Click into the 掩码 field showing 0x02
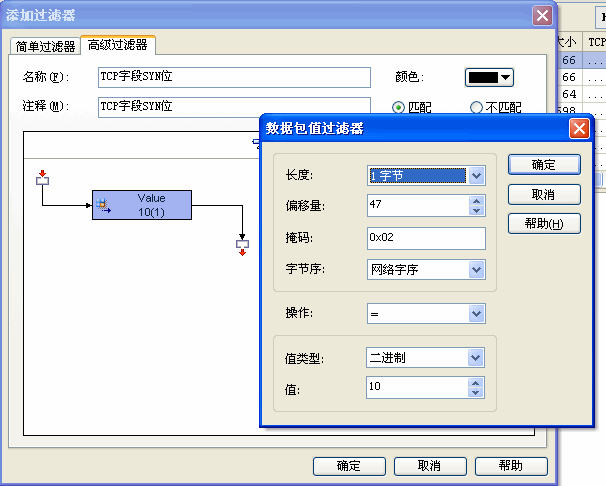Image resolution: width=606 pixels, height=486 pixels. [x=426, y=238]
